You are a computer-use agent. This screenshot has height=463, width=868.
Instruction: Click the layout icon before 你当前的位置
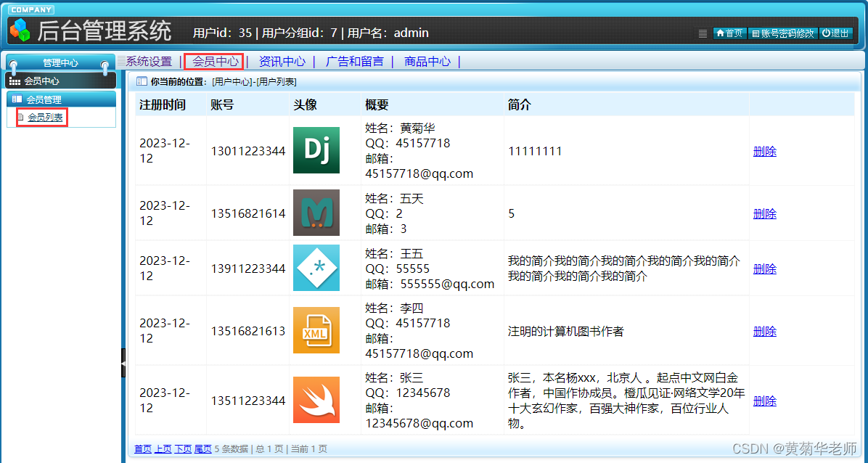[x=142, y=81]
